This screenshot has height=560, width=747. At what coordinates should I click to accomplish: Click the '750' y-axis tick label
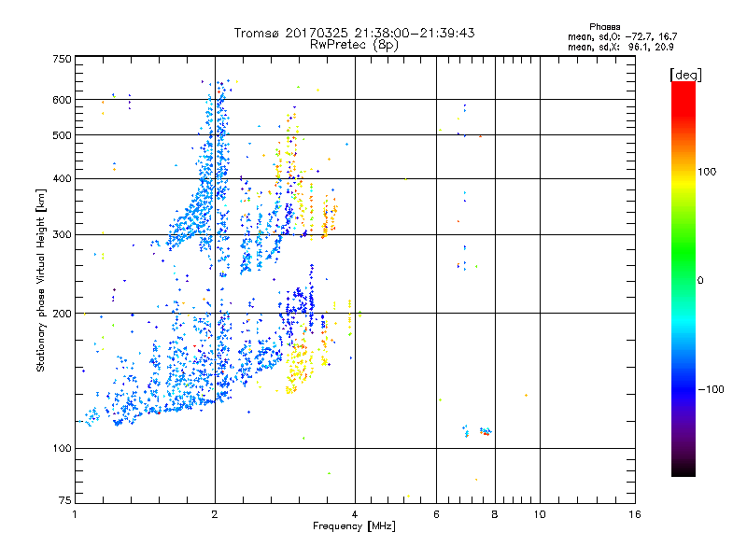[62, 59]
